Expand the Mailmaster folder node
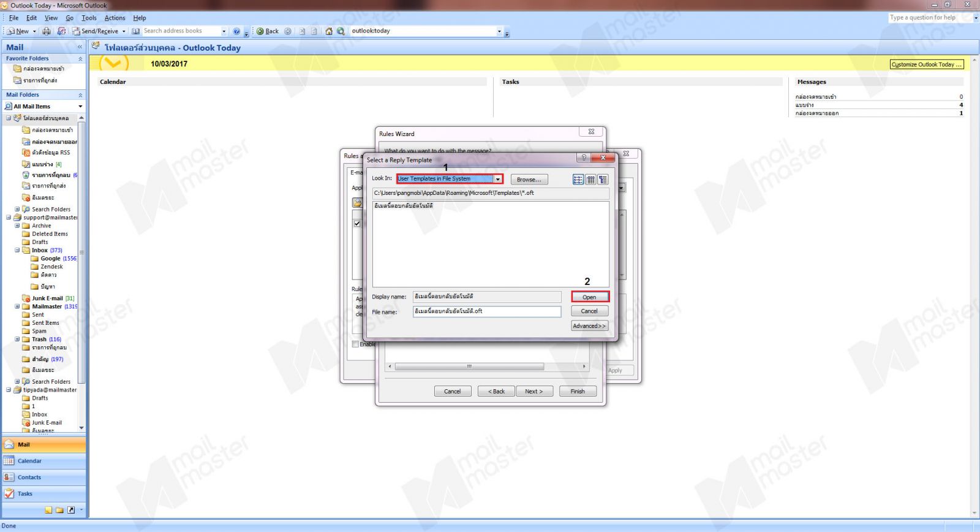This screenshot has height=532, width=980. point(17,306)
